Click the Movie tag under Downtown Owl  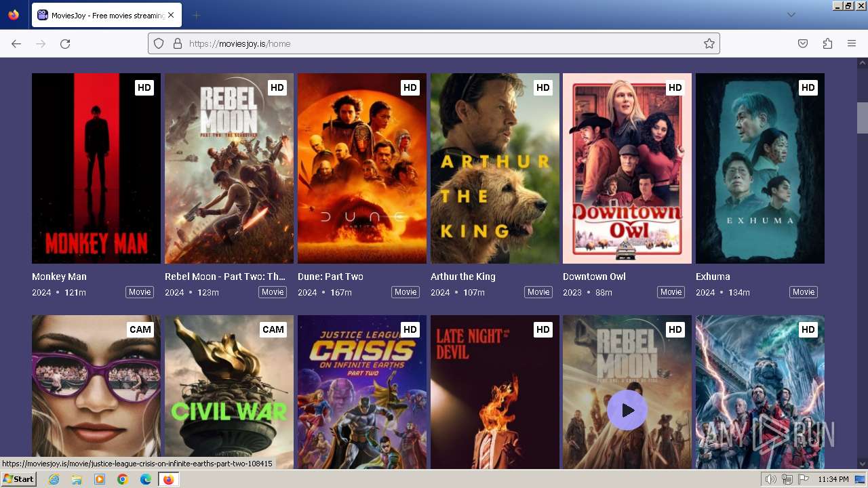671,292
